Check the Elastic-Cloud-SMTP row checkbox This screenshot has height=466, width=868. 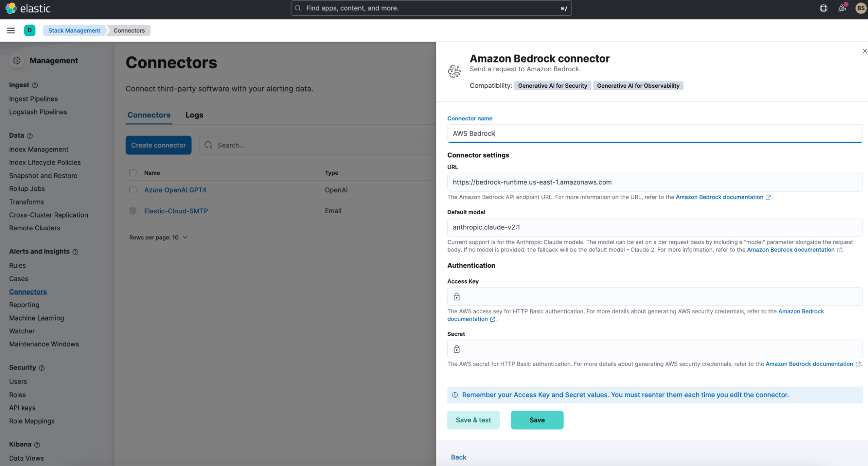click(x=132, y=211)
